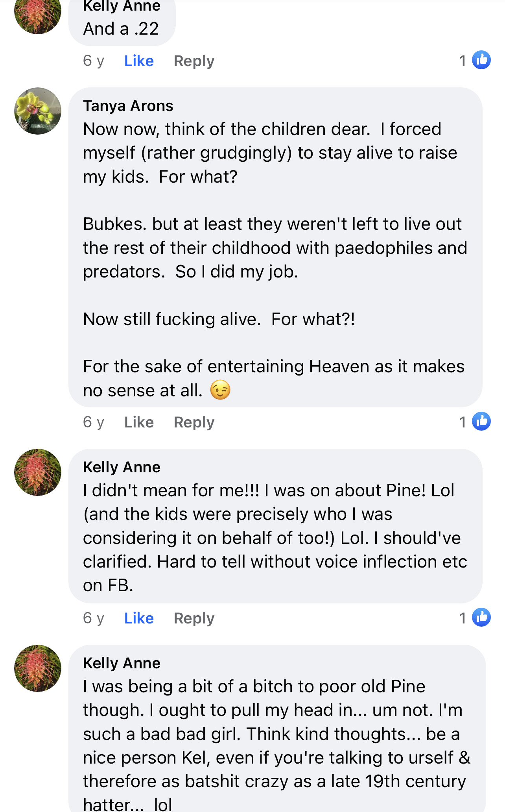Image resolution: width=505 pixels, height=812 pixels.
Task: Reply to the "And a .22" comment
Action: coord(194,61)
